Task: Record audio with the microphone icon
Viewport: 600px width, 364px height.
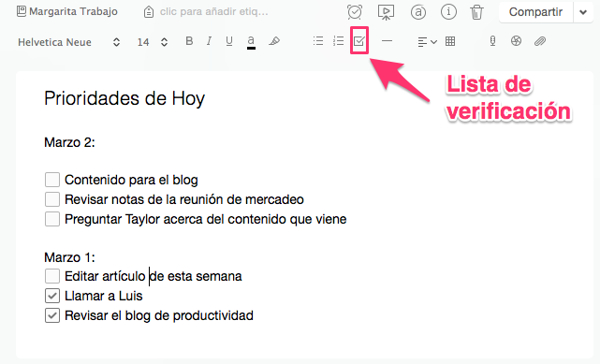Action: pyautogui.click(x=493, y=41)
